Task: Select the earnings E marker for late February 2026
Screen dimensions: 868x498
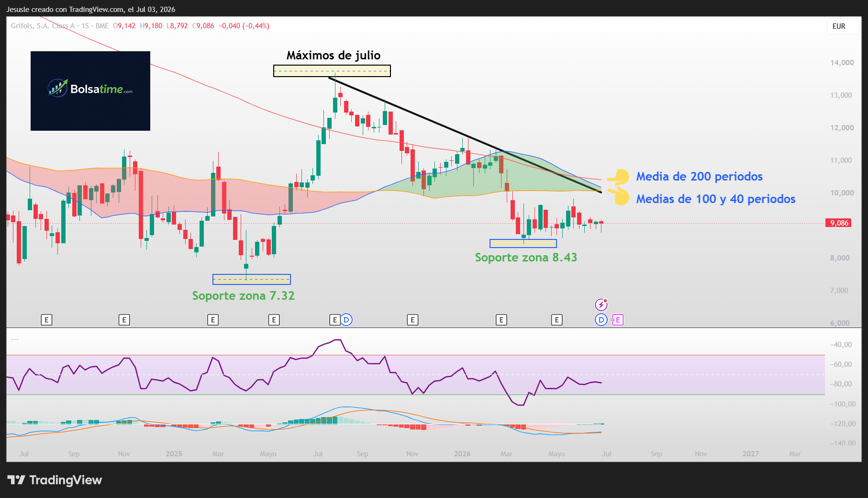Action: (x=501, y=320)
